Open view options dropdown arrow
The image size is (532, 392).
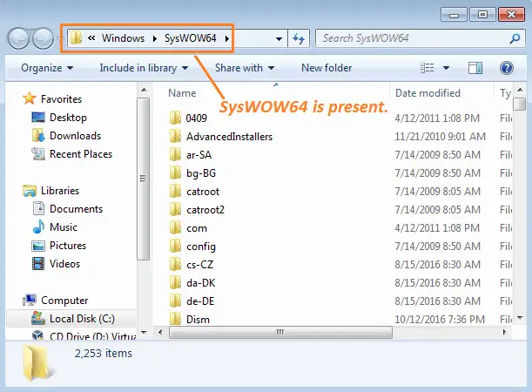(446, 68)
